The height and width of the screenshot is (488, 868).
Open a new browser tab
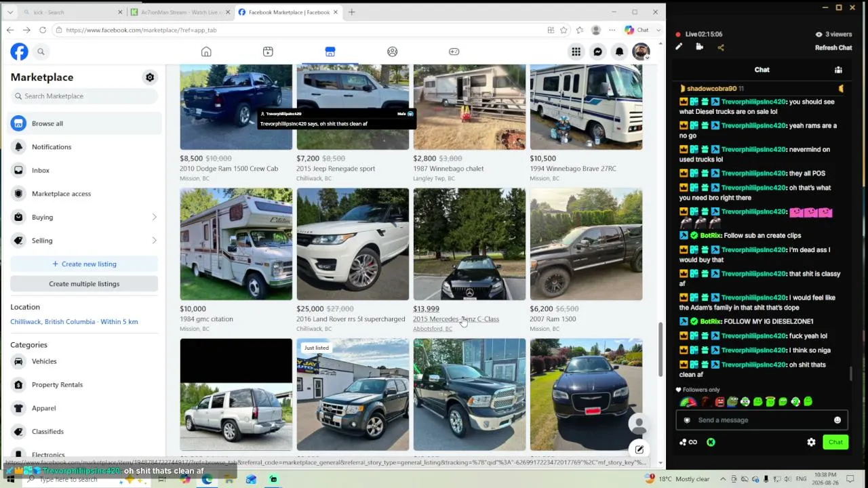click(x=351, y=12)
